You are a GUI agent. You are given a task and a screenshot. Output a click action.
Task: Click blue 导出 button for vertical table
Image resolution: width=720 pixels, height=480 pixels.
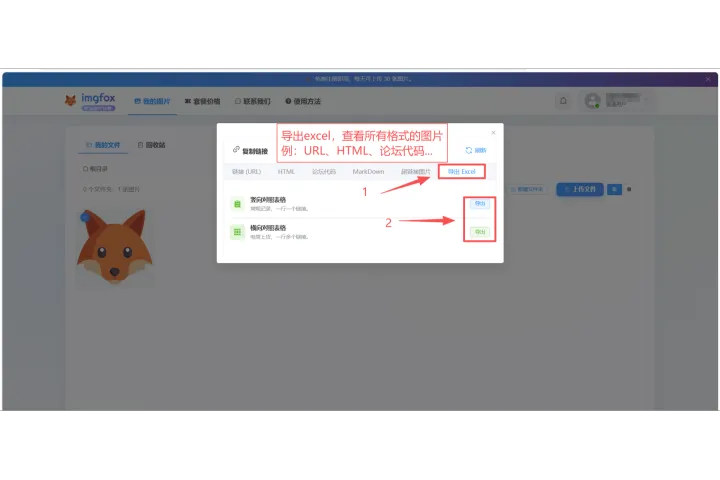pos(480,203)
